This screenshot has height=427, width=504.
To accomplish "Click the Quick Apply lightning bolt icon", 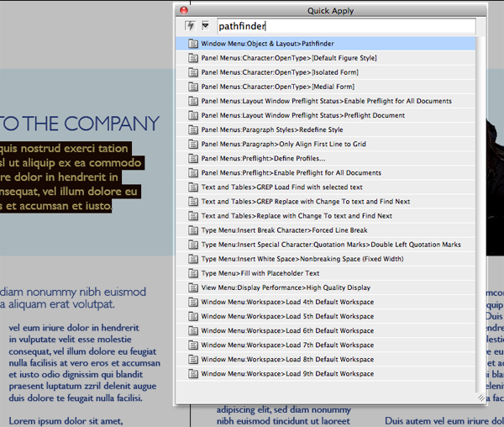I will click(x=189, y=26).
